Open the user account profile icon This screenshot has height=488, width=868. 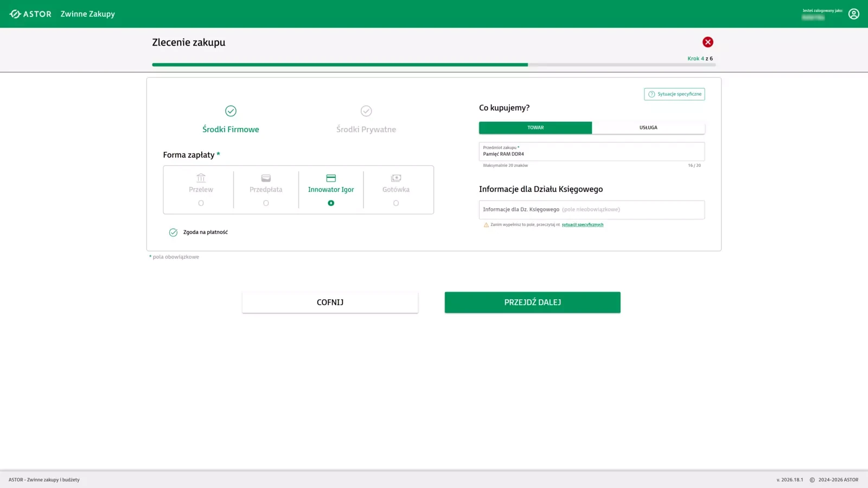click(853, 14)
